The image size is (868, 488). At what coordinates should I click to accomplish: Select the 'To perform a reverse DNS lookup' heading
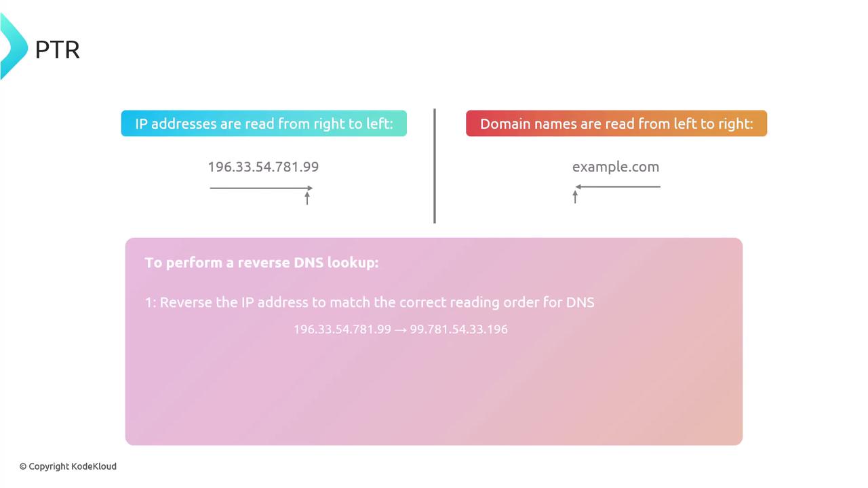click(x=262, y=262)
